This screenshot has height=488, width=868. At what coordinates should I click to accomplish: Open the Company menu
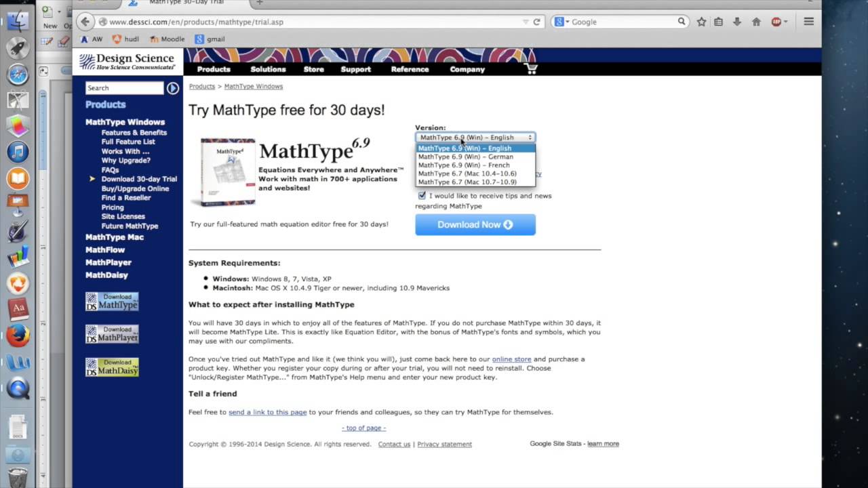[x=467, y=69]
